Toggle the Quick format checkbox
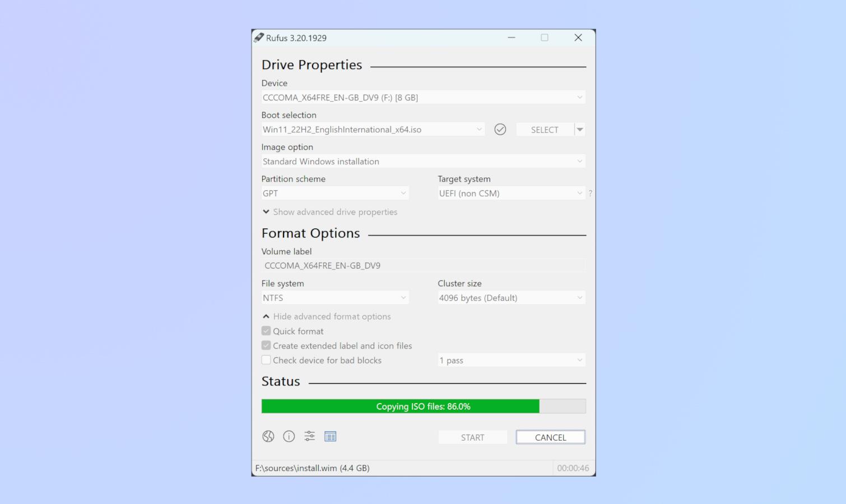 pyautogui.click(x=266, y=331)
